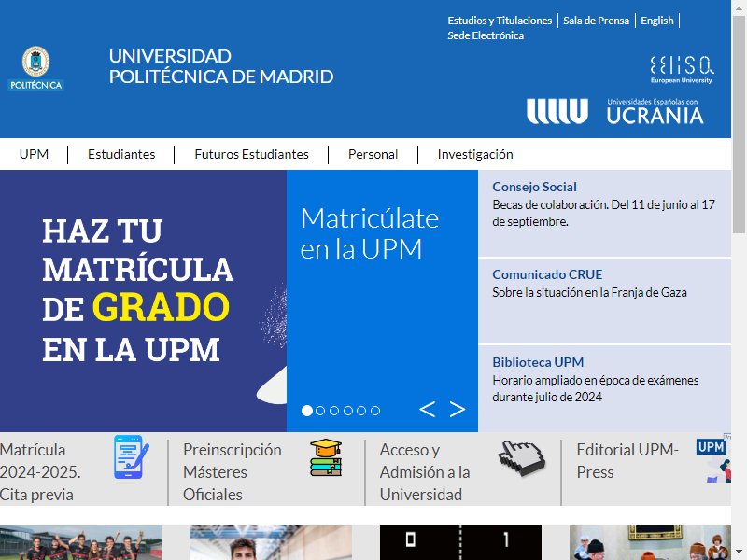Click the Haz tu matrícula de grado banner image
The width and height of the screenshot is (747, 560).
(x=143, y=301)
